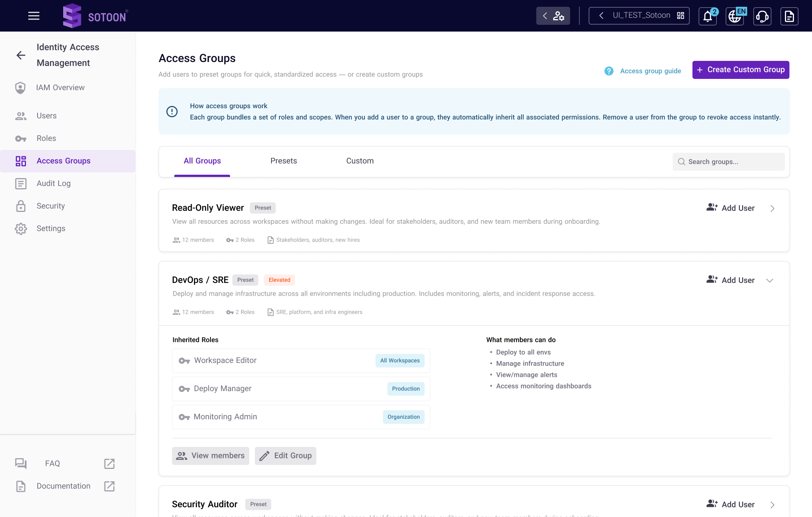
Task: Click Edit Group button
Action: click(285, 456)
